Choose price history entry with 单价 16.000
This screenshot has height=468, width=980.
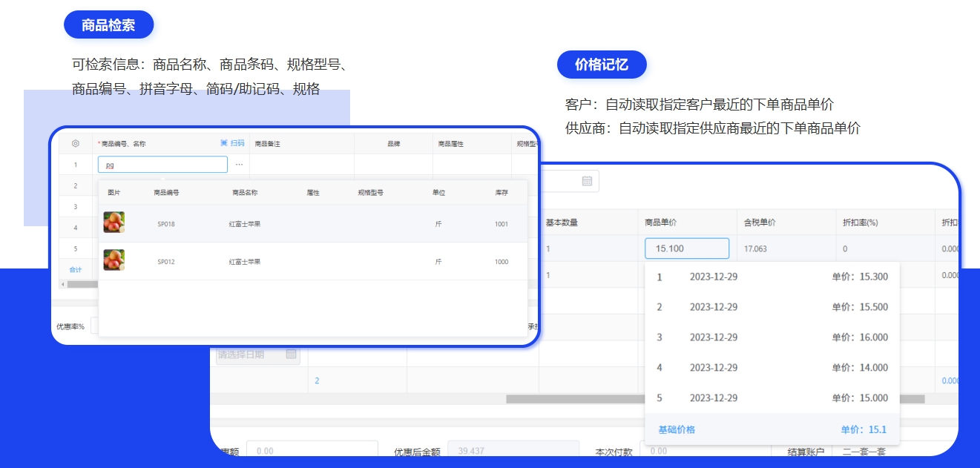tap(772, 337)
